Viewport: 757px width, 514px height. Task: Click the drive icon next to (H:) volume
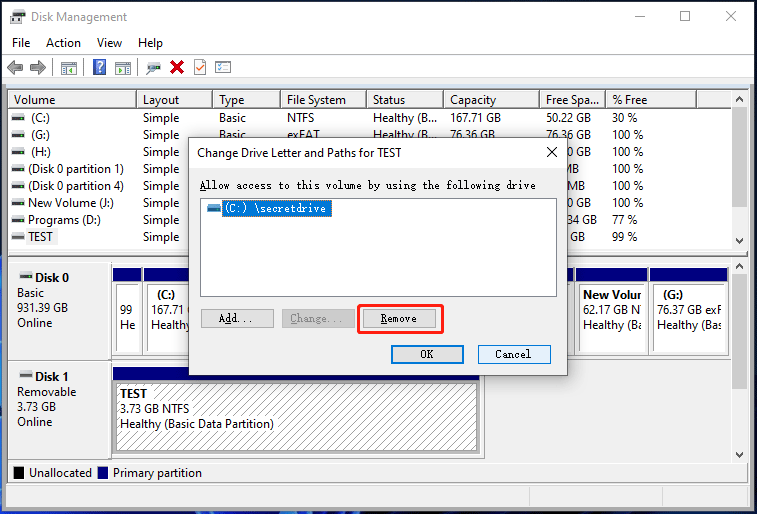18,152
